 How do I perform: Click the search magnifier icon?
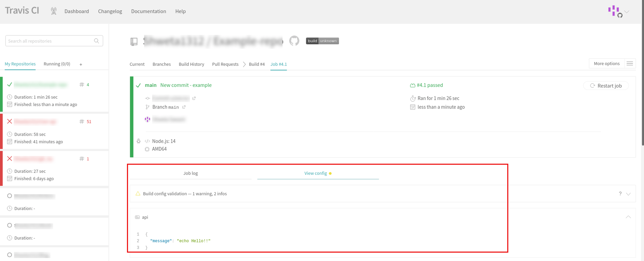96,41
